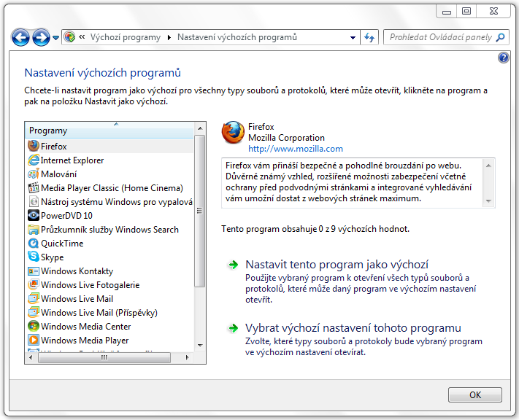Select Windows Live Mail (Příspěvky) entry

pos(109,313)
